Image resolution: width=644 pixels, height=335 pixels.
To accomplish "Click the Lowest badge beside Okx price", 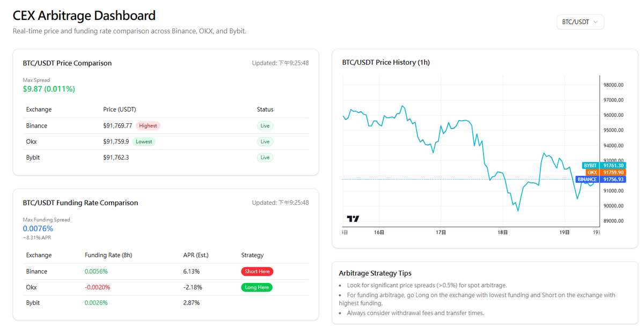I will 143,142.
